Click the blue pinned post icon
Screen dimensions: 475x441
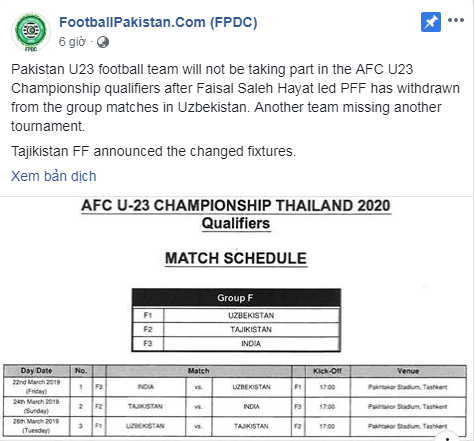click(x=431, y=22)
